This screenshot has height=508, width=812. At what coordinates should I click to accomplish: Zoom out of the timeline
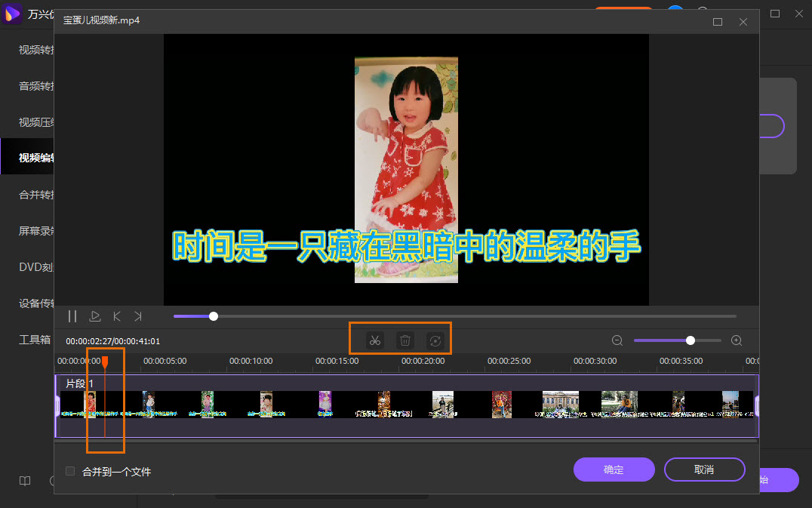(x=617, y=340)
